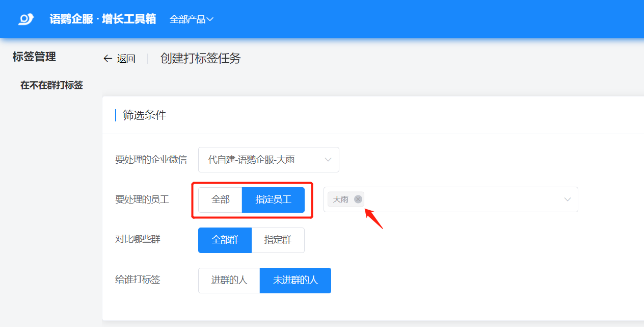Select 全部群 for group comparison

(225, 240)
